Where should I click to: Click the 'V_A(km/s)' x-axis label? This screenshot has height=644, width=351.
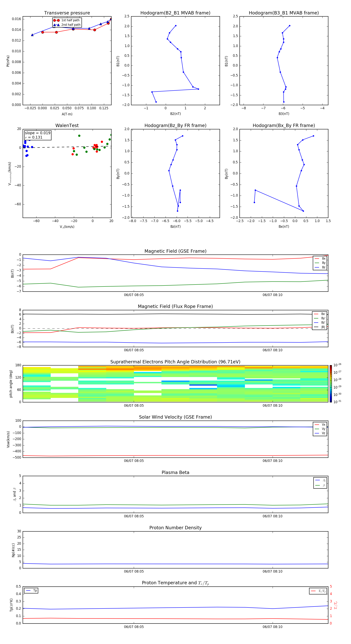click(x=67, y=227)
